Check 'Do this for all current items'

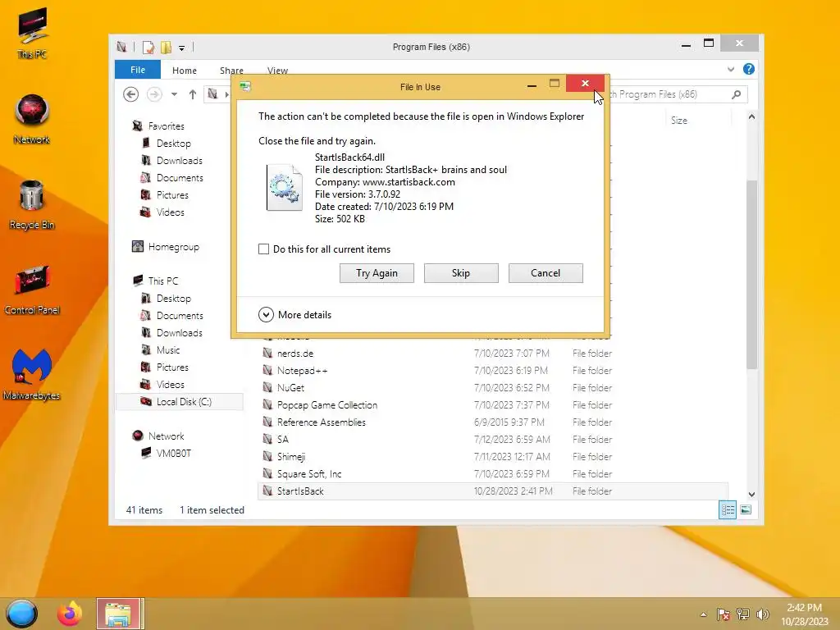tap(263, 249)
